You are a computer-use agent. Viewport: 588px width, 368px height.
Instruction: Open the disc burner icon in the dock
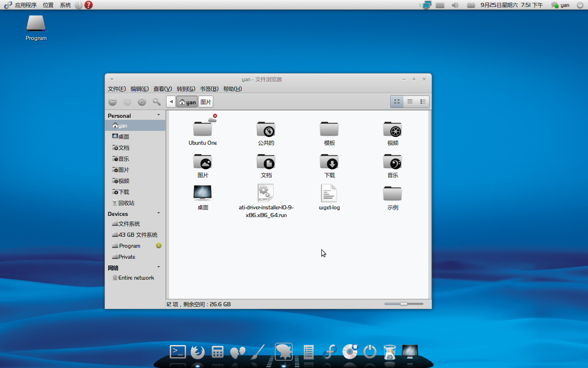point(350,352)
